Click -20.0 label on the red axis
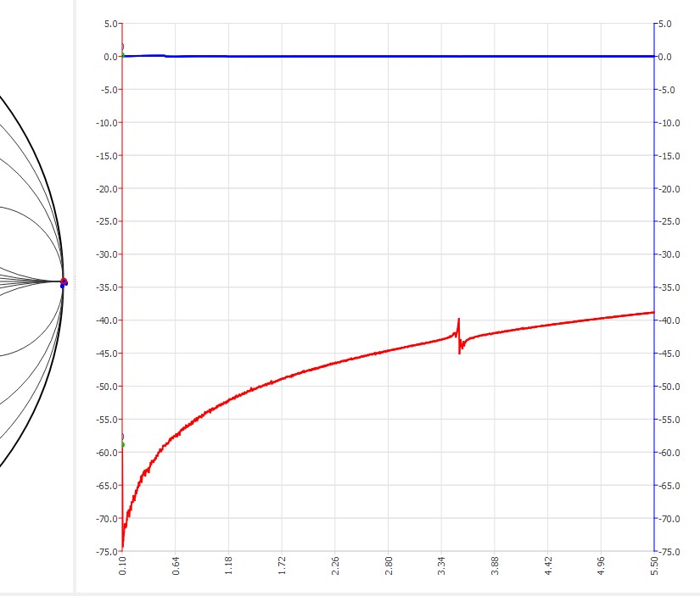 coord(107,189)
